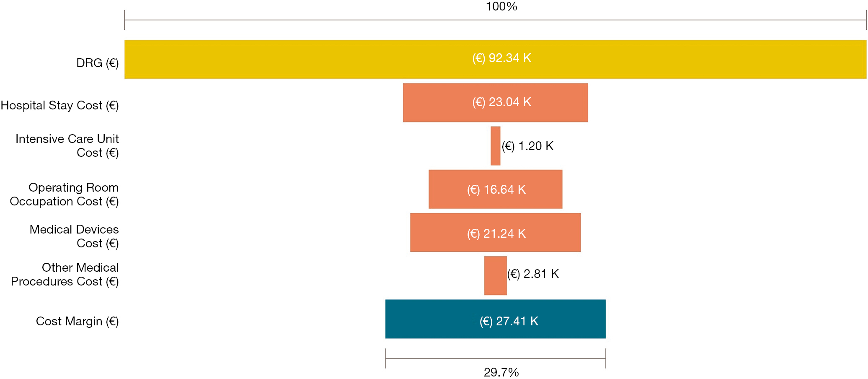Screen dimensions: 868x379
Task: Click the yellow DRG bar
Action: pyautogui.click(x=495, y=59)
